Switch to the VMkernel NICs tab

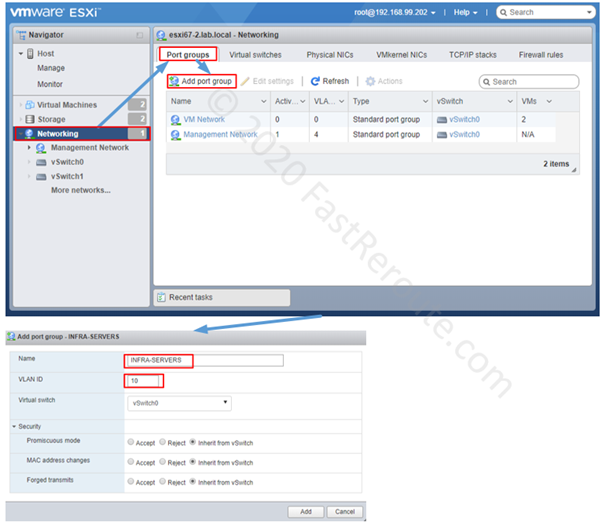click(402, 55)
